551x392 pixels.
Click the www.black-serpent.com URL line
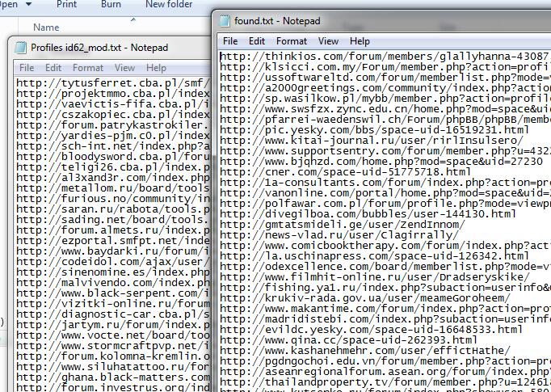point(113,293)
